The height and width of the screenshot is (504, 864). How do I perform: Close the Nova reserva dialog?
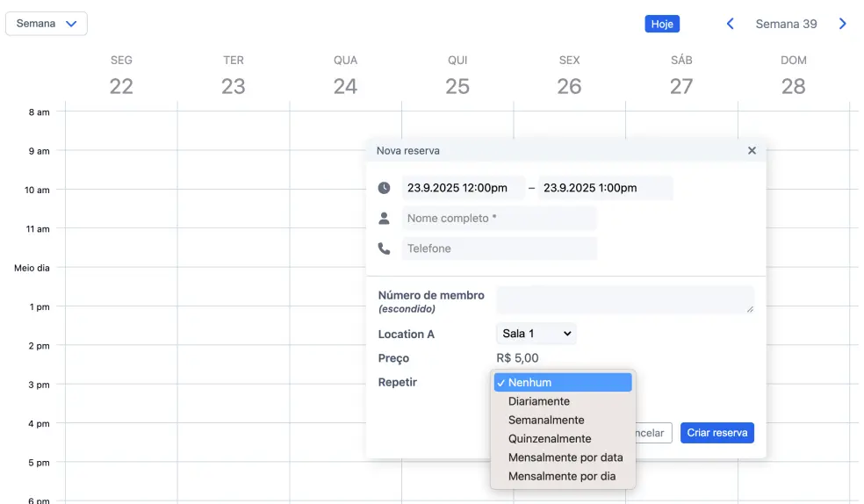(752, 151)
